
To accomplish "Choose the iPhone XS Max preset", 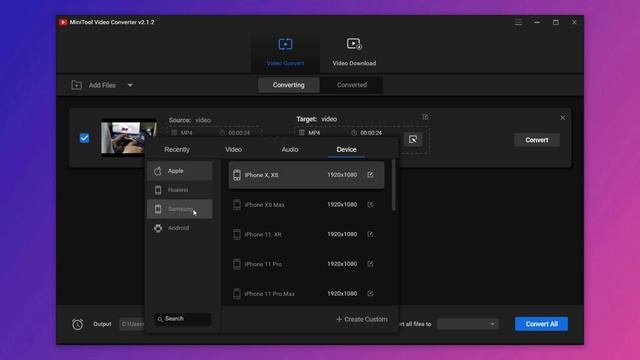I will click(x=307, y=204).
